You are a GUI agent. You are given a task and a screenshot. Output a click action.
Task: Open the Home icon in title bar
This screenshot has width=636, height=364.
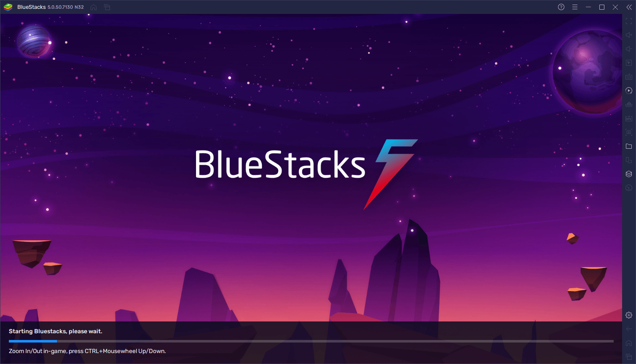tap(94, 7)
